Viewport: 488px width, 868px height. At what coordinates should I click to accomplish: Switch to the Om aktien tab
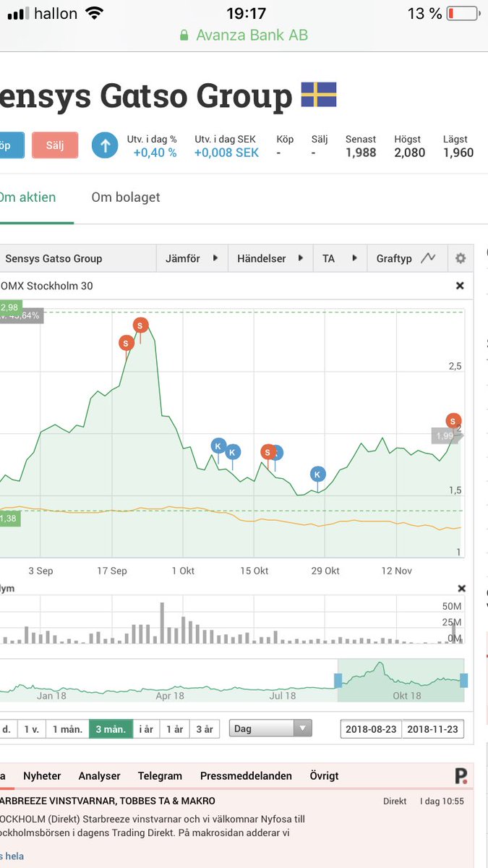coord(27,197)
